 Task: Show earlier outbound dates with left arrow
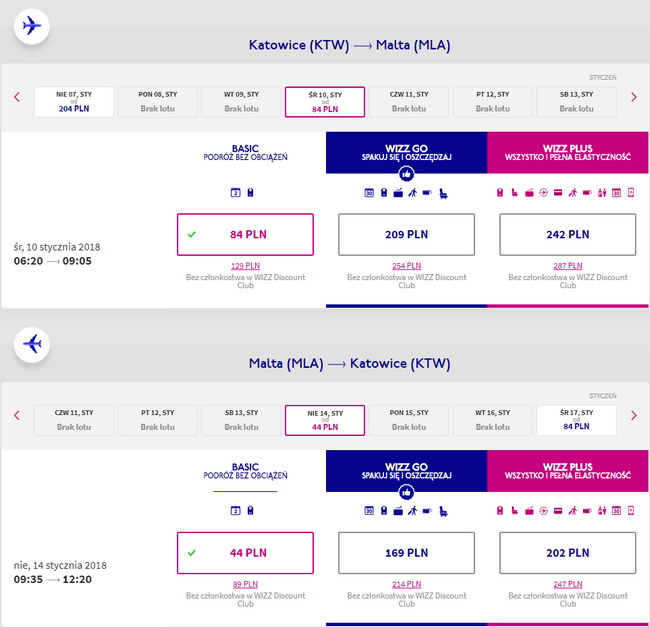coord(17,97)
